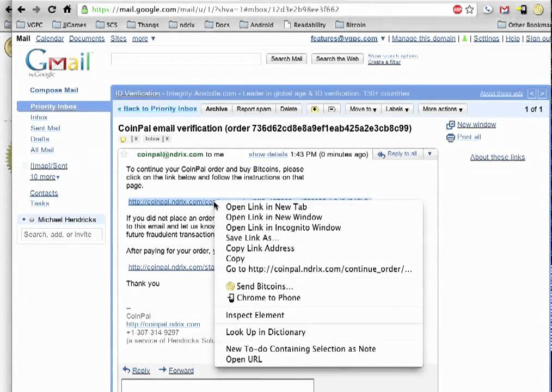
Task: Click the Archive button
Action: (217, 109)
